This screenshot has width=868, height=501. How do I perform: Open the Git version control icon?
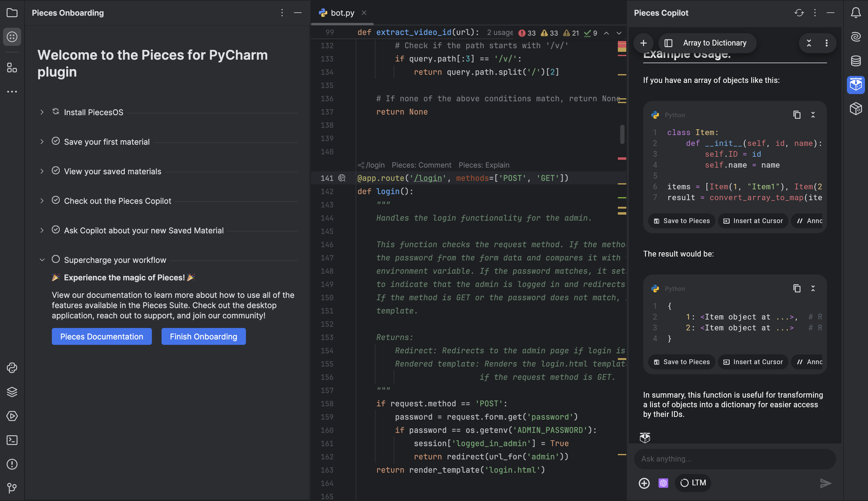(12, 488)
